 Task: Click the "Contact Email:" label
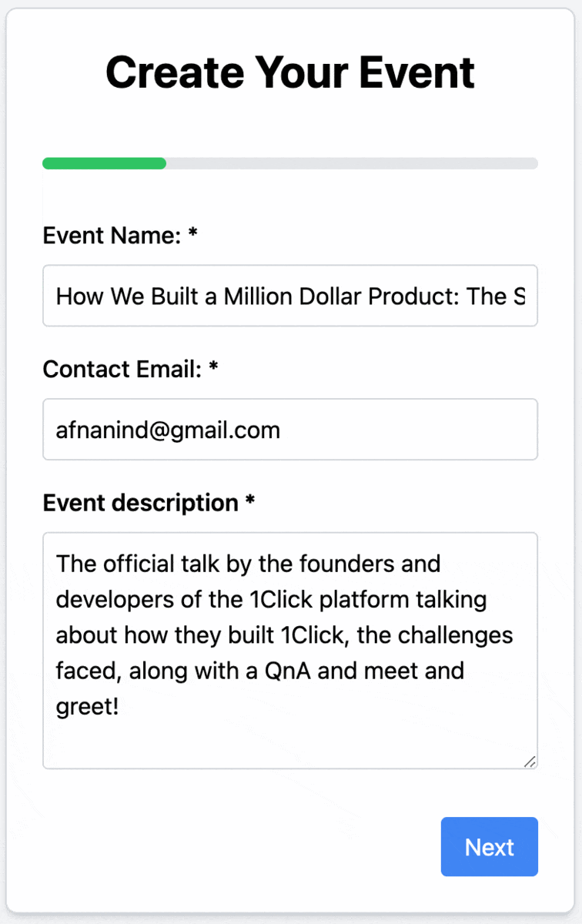(122, 370)
